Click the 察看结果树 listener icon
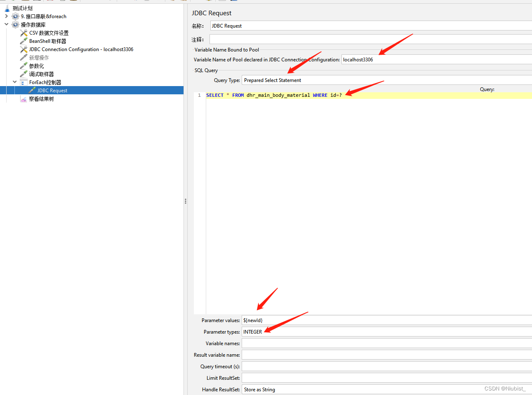Screen dimensions: 532x395 pos(24,99)
